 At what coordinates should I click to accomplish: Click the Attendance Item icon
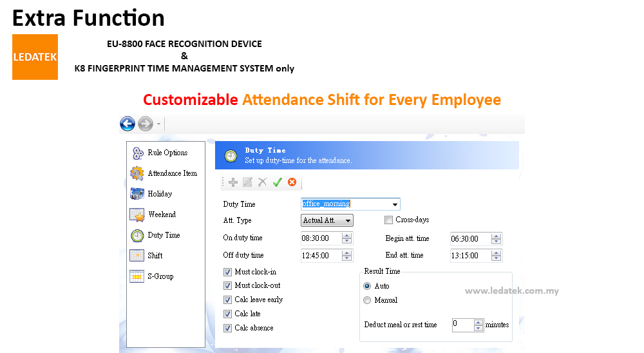tap(137, 173)
